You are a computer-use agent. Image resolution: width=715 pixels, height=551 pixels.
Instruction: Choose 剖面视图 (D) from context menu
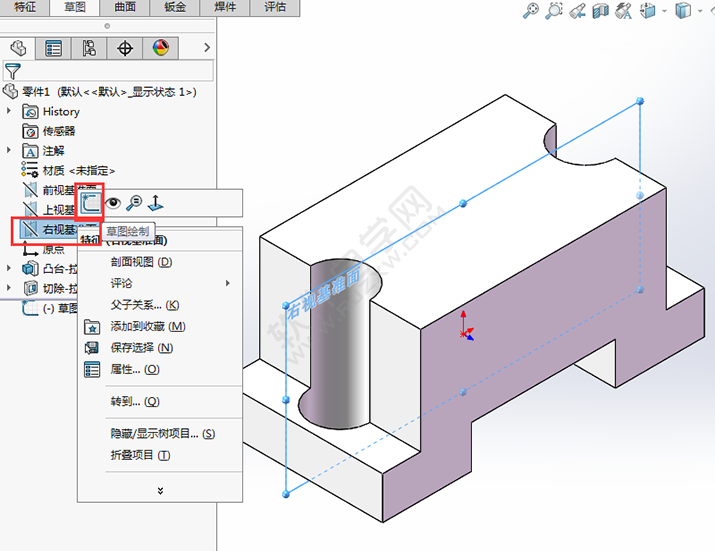click(x=160, y=262)
